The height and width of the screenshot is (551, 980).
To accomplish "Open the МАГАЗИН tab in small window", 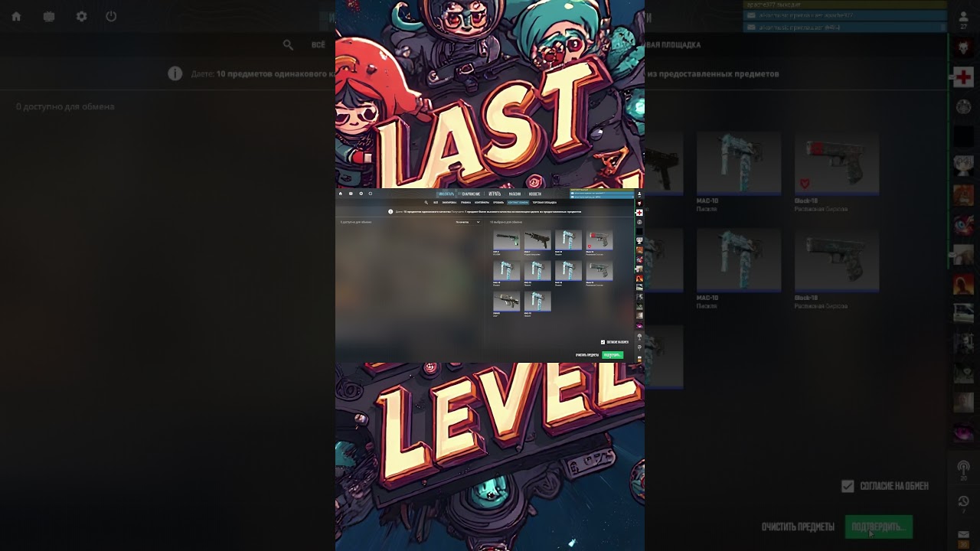I will (515, 194).
